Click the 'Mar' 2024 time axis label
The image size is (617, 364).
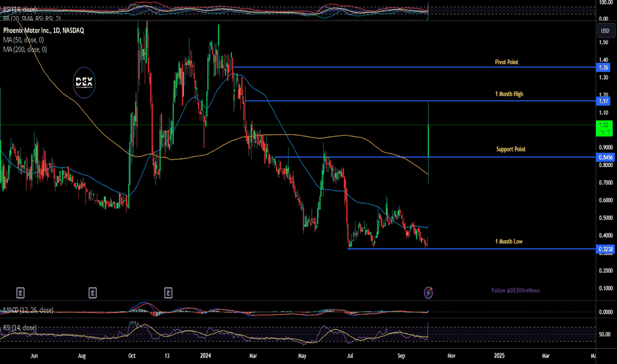253,356
